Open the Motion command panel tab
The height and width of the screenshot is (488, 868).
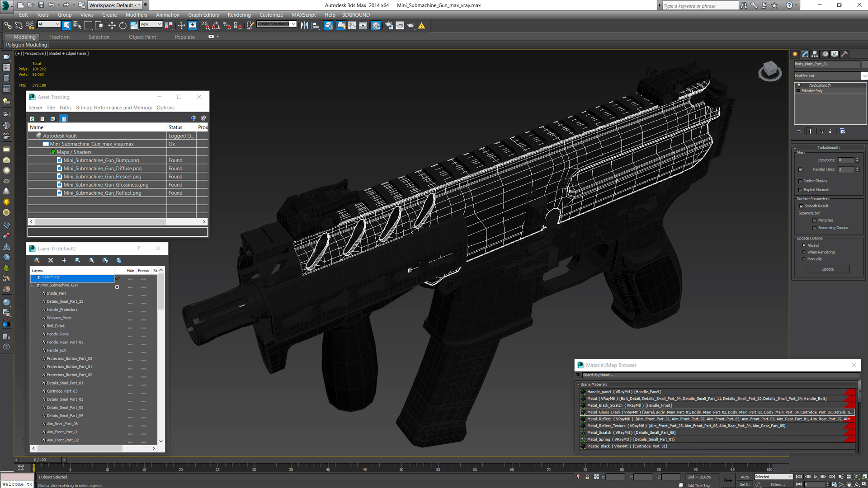pos(825,54)
